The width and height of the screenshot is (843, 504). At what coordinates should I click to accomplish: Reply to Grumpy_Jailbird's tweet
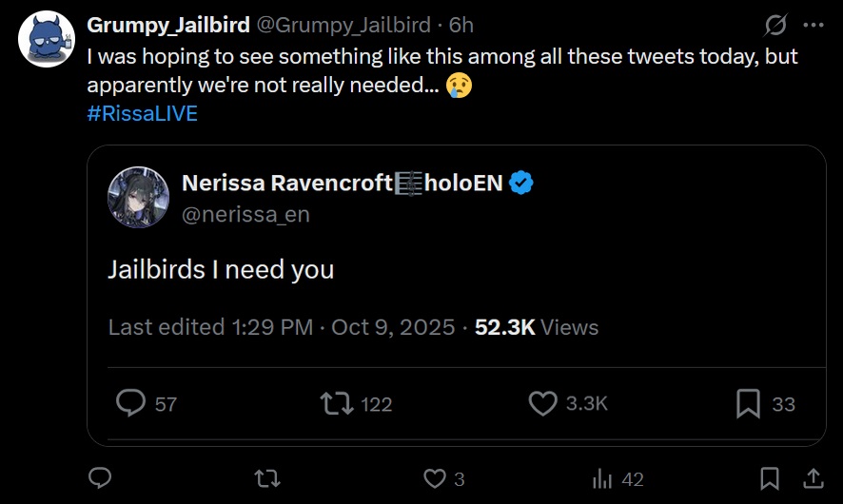pyautogui.click(x=101, y=477)
